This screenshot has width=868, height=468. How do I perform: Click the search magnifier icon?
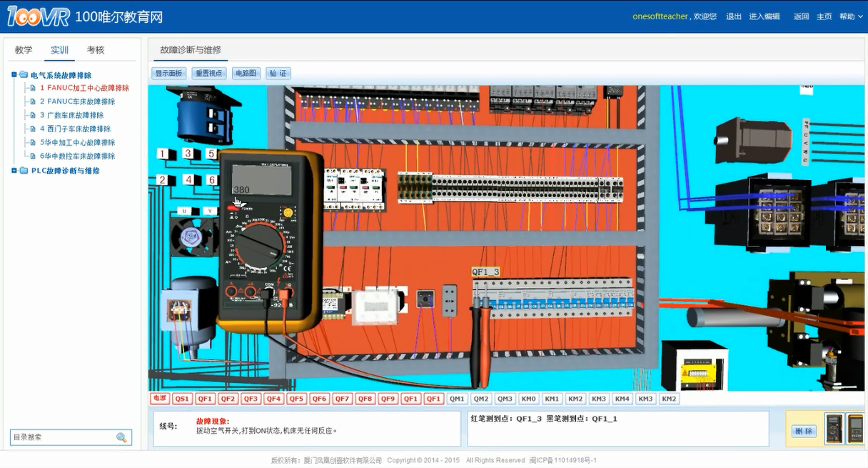coord(121,437)
